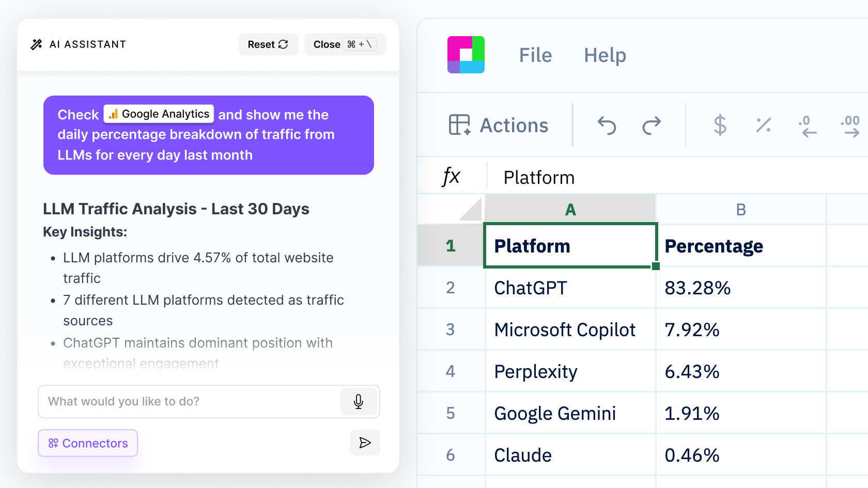The image size is (868, 488).
Task: Click the '7 different LLM platforms' bullet
Action: [204, 310]
